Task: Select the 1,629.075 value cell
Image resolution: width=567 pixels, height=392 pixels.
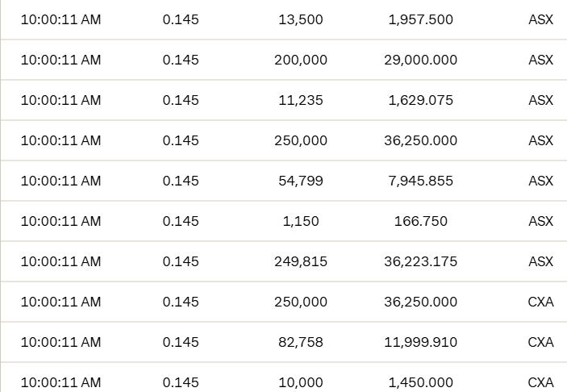Action: click(x=420, y=100)
